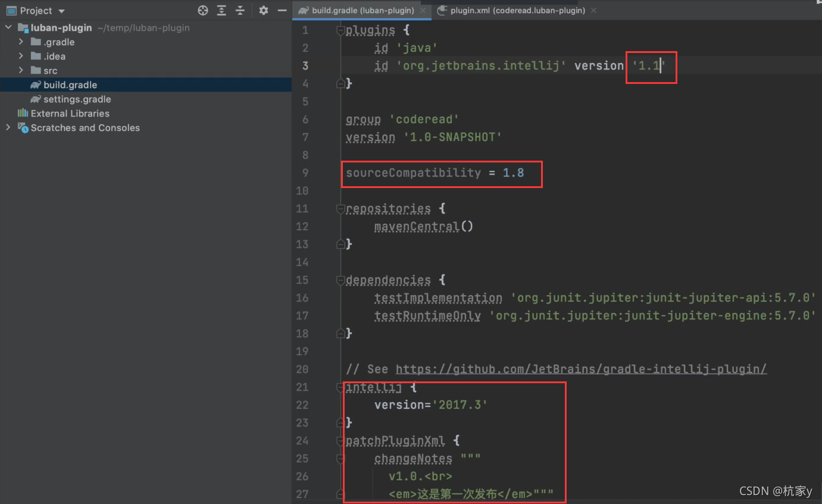
Task: Close the build.gradle editor tab
Action: coord(423,11)
